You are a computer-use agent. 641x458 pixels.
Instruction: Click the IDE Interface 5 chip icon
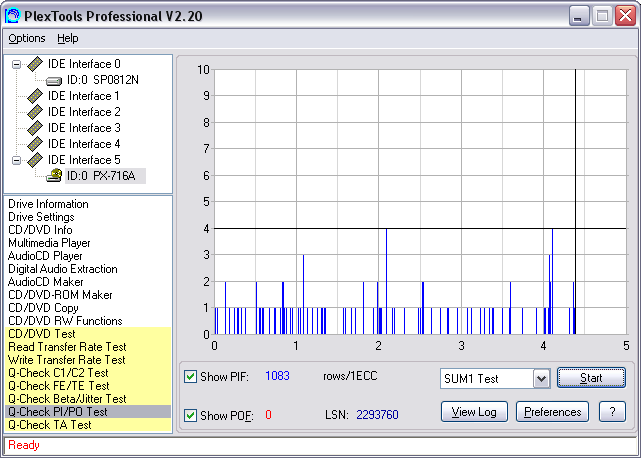tap(35, 160)
